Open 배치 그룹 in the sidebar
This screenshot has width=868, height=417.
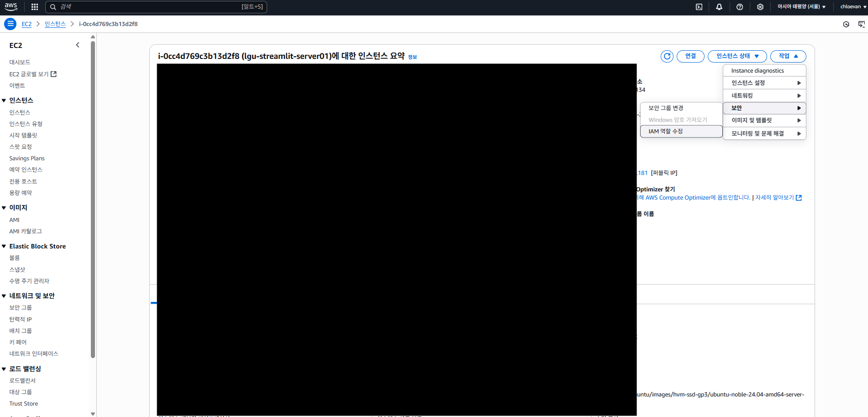[21, 331]
